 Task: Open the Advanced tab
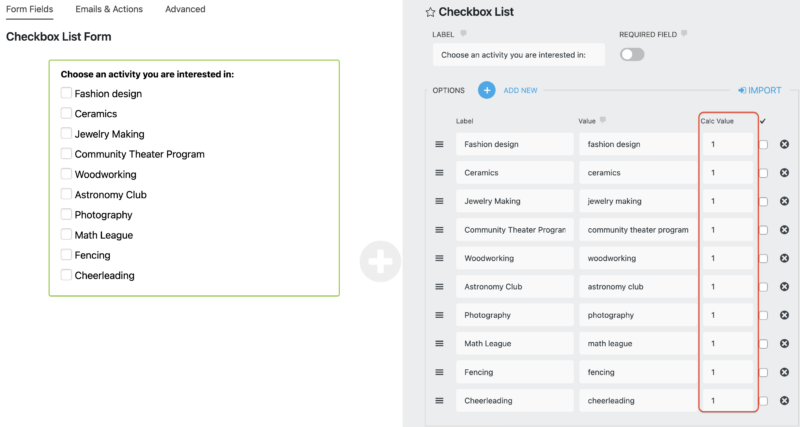(185, 9)
